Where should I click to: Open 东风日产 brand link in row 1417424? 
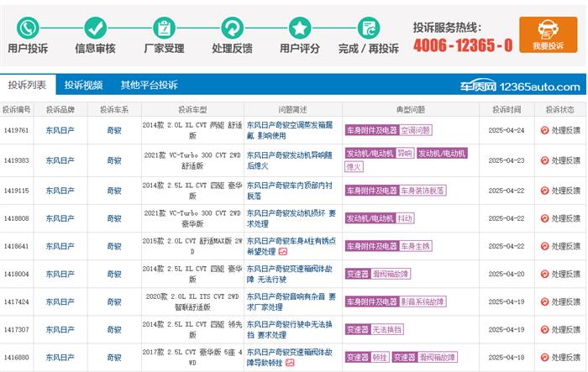click(60, 301)
